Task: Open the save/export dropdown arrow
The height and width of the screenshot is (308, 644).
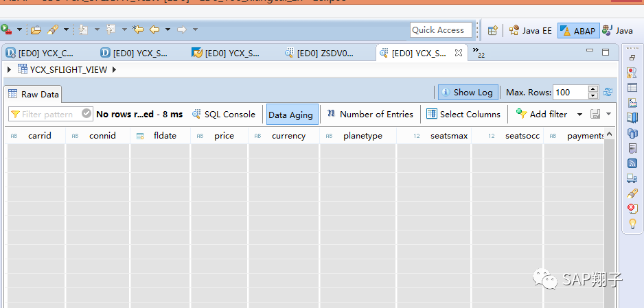Action: (609, 115)
